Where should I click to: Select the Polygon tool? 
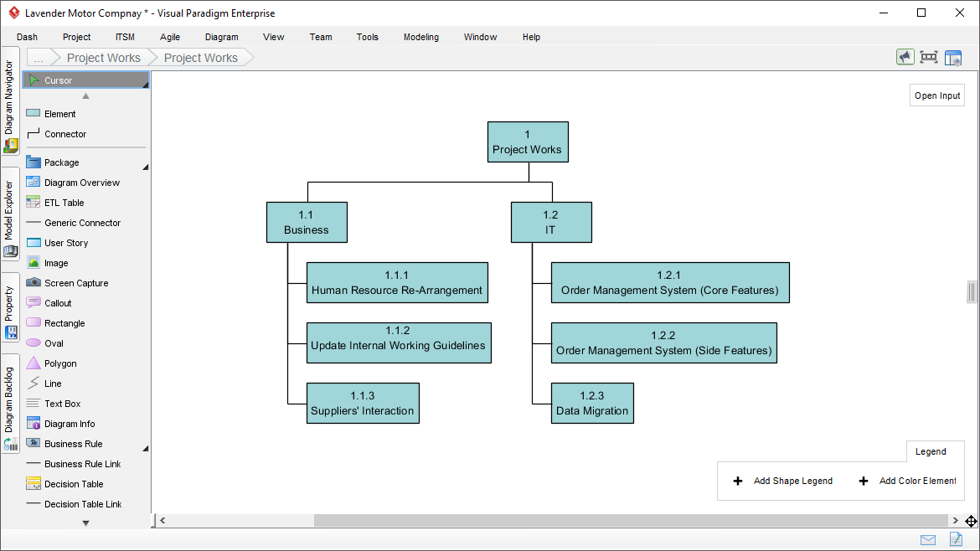pyautogui.click(x=85, y=363)
